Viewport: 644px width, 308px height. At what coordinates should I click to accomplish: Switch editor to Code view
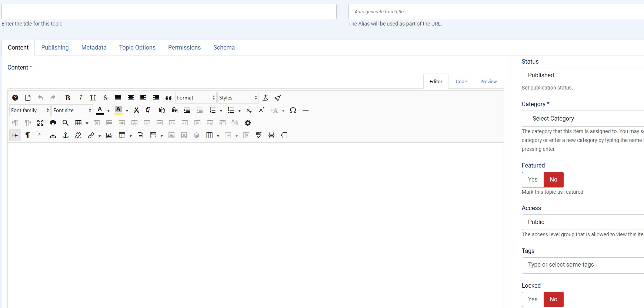click(x=461, y=82)
